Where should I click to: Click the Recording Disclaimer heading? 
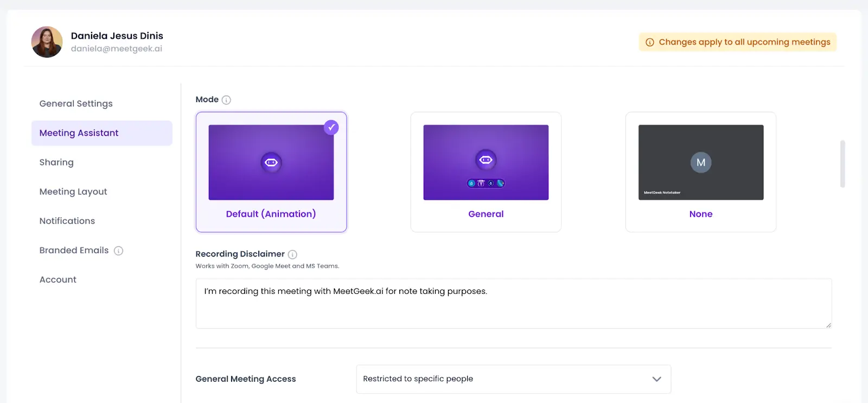point(240,254)
